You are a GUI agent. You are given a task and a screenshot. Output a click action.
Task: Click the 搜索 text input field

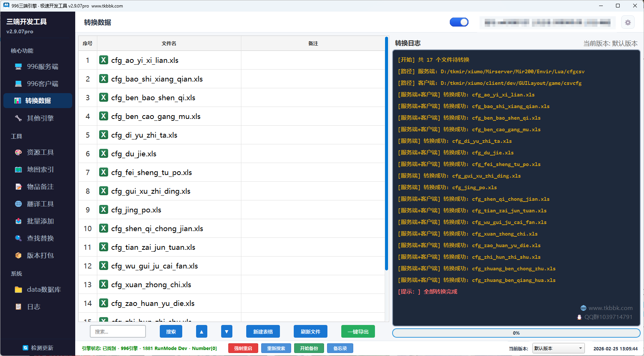(x=117, y=332)
